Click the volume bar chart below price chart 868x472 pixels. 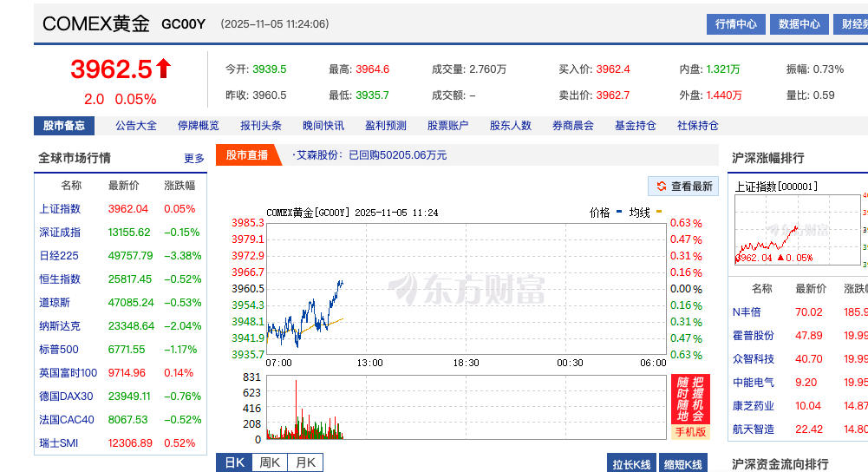click(x=467, y=407)
